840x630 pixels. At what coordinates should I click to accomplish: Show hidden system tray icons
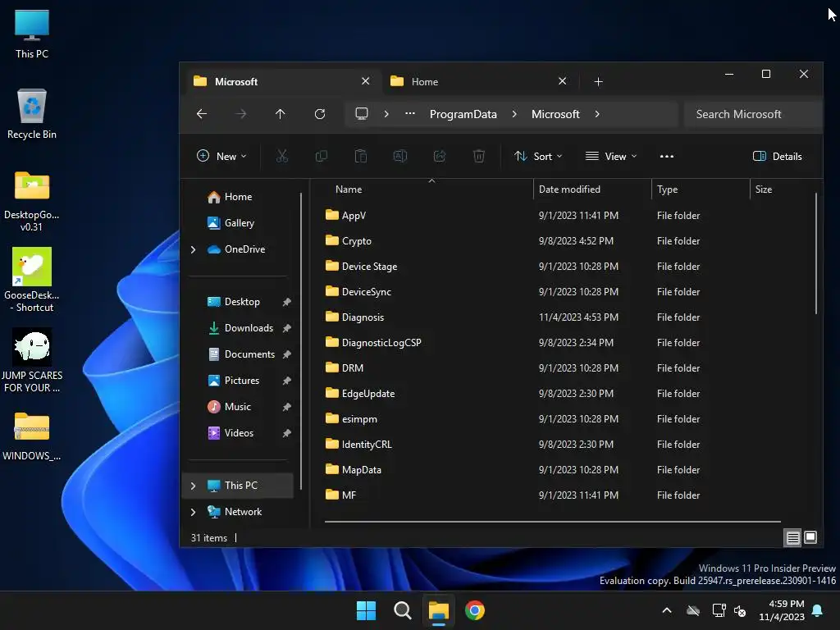(666, 610)
